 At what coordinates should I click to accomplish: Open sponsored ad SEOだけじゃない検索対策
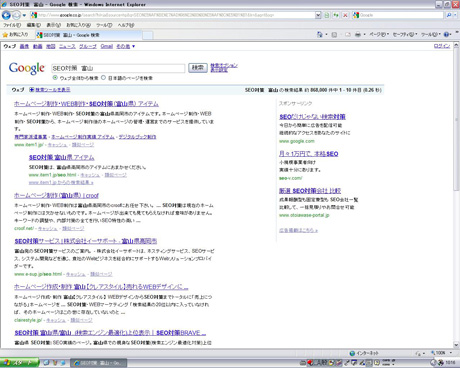click(x=312, y=117)
